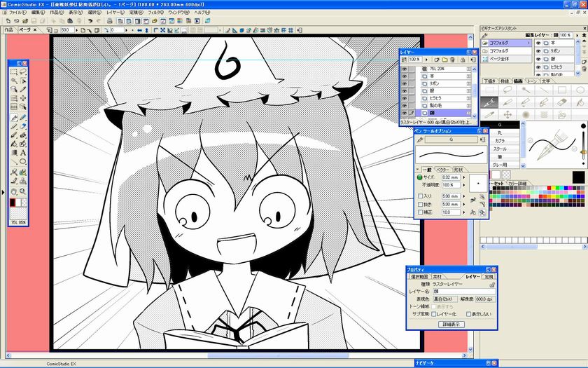Open size value arrow in pen options
The height and width of the screenshot is (368, 588).
tap(463, 177)
